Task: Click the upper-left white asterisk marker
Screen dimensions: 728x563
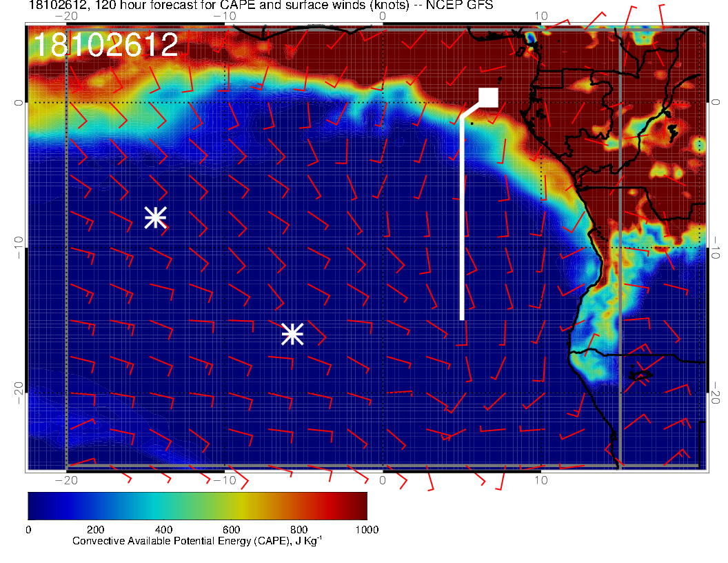Action: point(156,217)
